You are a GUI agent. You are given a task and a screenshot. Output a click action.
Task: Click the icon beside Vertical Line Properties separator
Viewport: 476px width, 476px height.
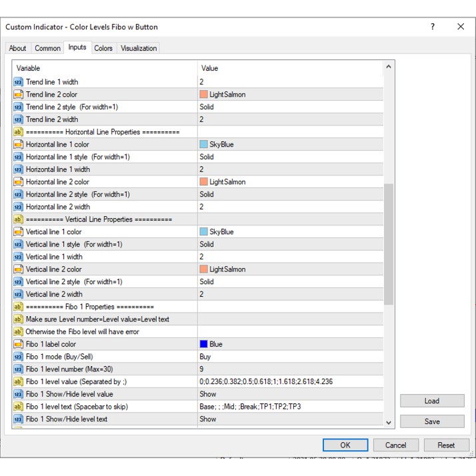[x=18, y=219]
